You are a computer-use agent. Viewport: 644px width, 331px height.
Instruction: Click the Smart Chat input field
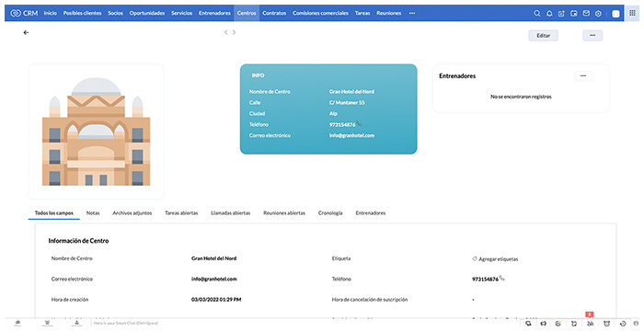(126, 324)
